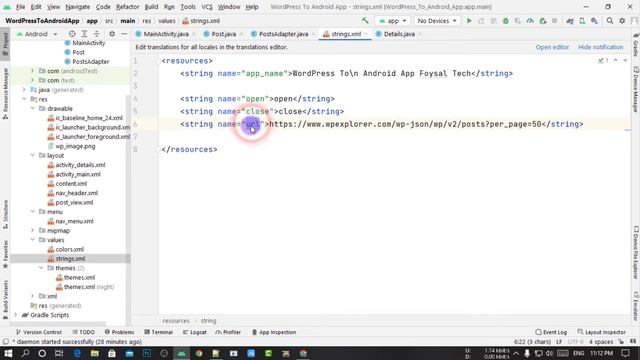
Task: Open project panel gear options
Action: (112, 34)
